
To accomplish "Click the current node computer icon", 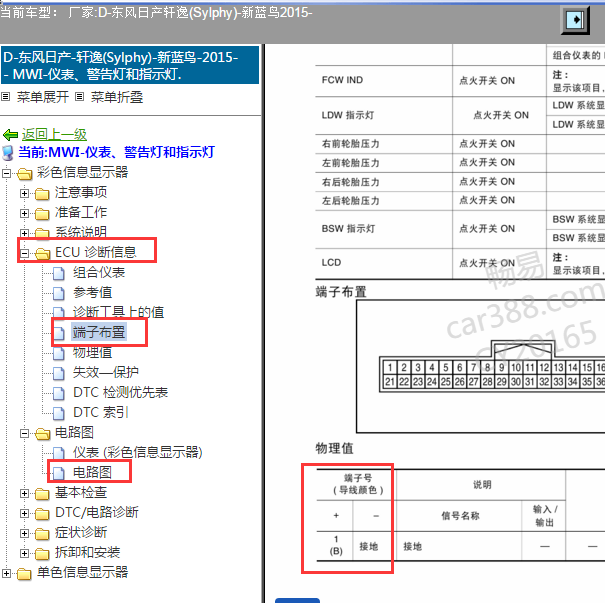I will coord(8,153).
